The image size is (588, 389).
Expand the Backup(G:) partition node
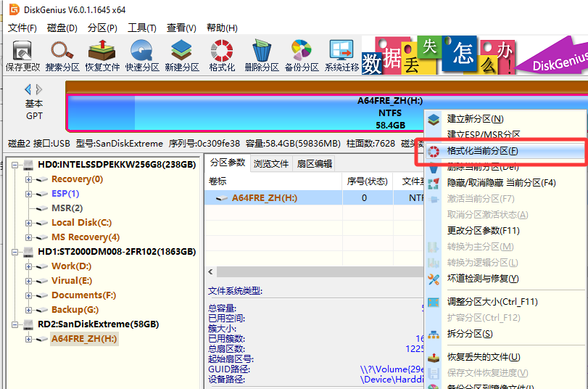[x=28, y=310]
